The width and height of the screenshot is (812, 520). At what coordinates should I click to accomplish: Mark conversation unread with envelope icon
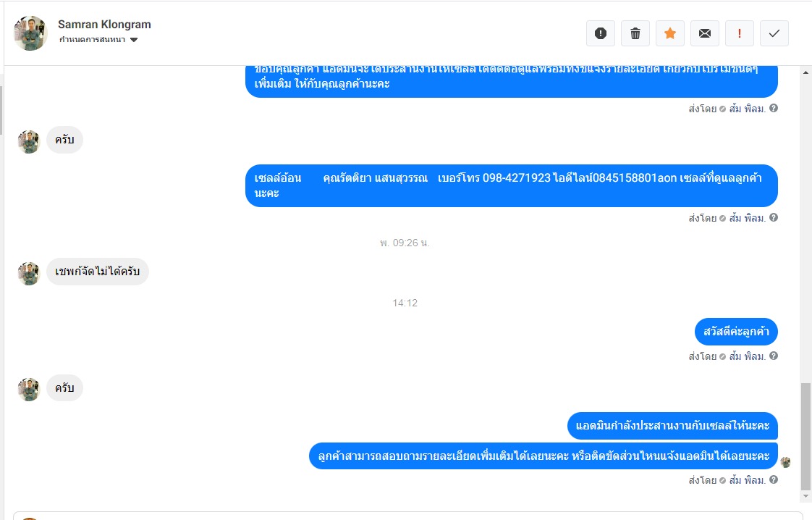click(x=704, y=34)
